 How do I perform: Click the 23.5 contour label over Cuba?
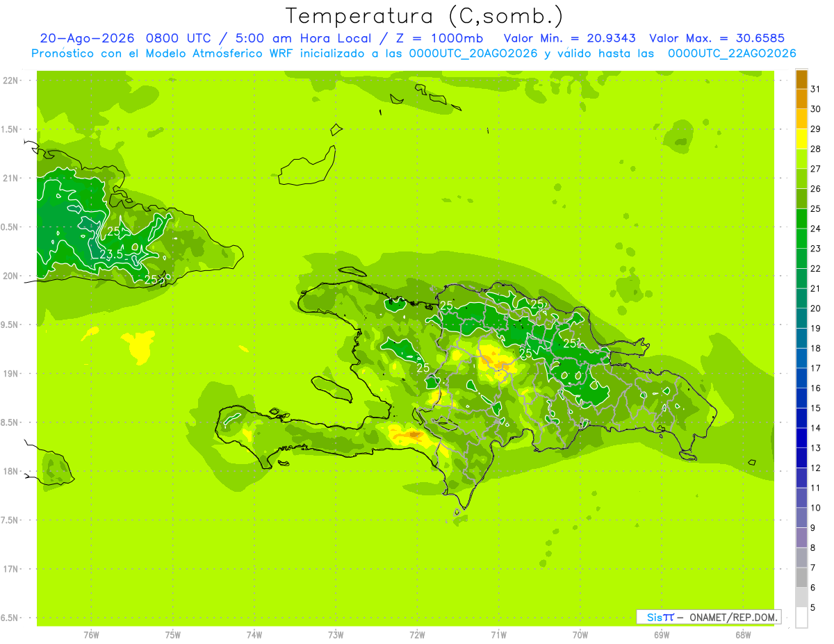pyautogui.click(x=112, y=255)
